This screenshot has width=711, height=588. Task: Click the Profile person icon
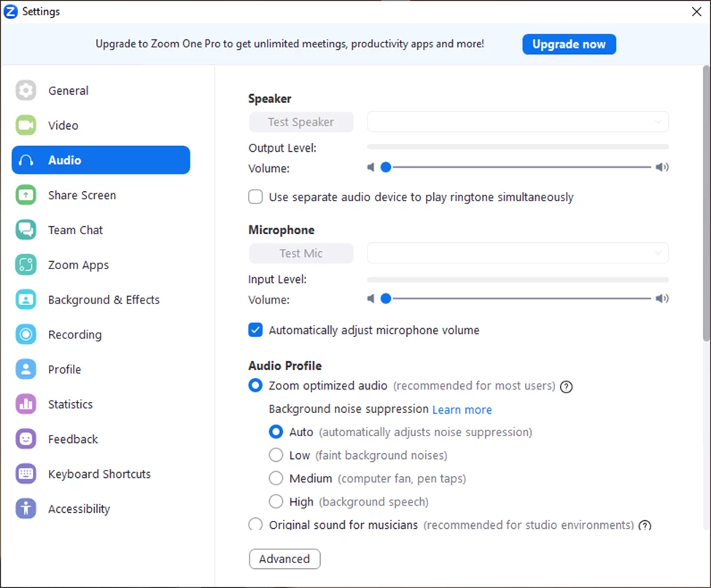(26, 369)
